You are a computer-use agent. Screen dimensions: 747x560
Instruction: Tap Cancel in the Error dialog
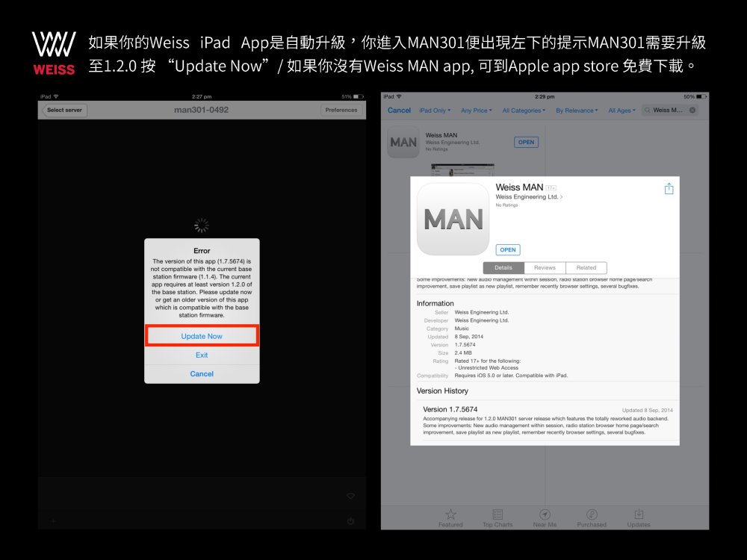point(202,374)
